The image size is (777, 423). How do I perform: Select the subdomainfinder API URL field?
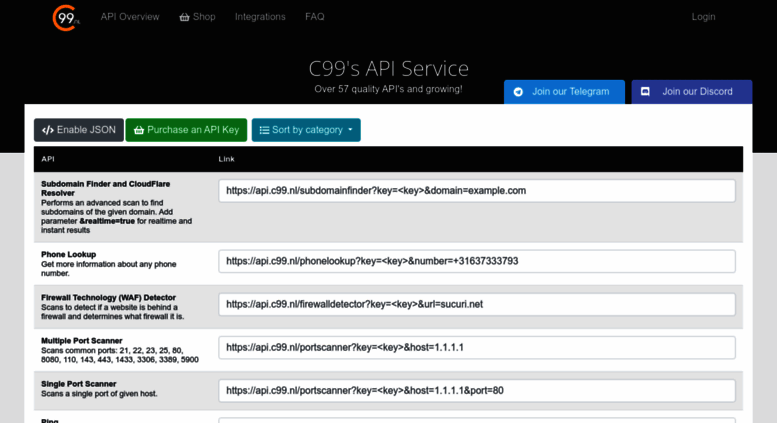(x=477, y=191)
